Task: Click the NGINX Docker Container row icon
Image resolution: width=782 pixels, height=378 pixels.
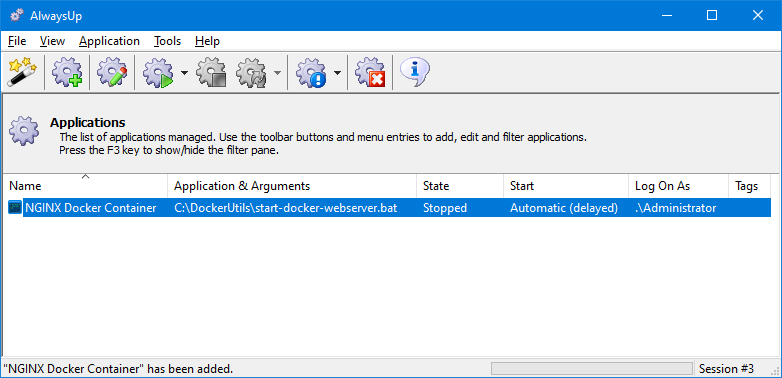Action: tap(15, 208)
